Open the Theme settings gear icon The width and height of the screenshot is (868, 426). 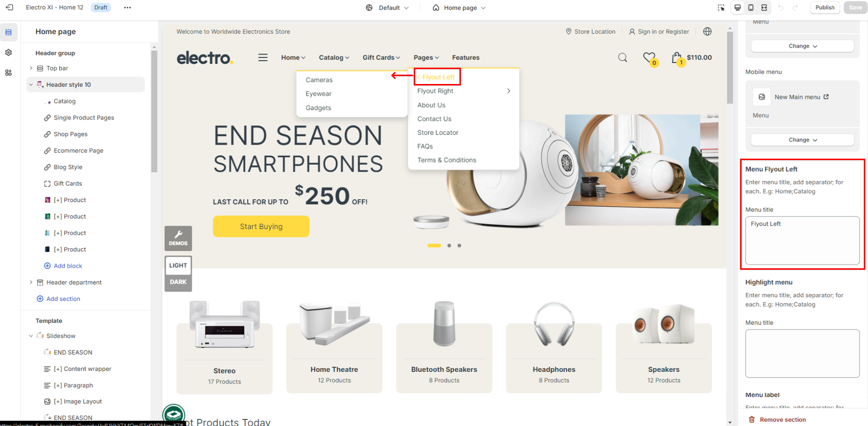tap(8, 52)
